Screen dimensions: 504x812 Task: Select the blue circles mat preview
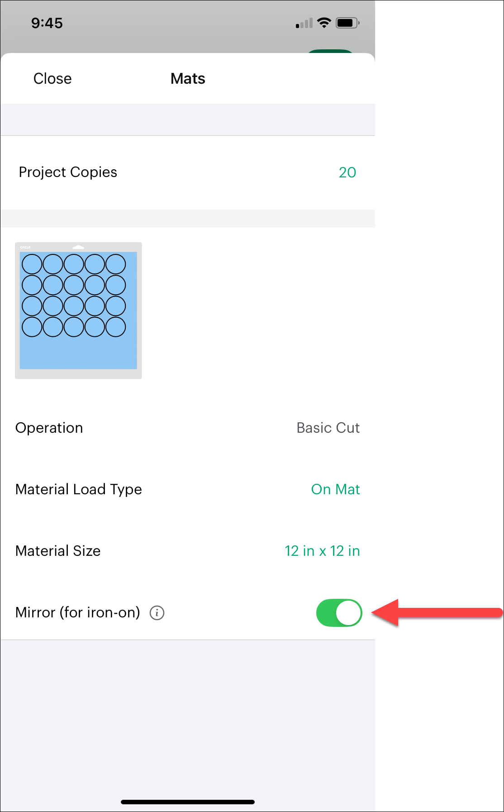[78, 310]
